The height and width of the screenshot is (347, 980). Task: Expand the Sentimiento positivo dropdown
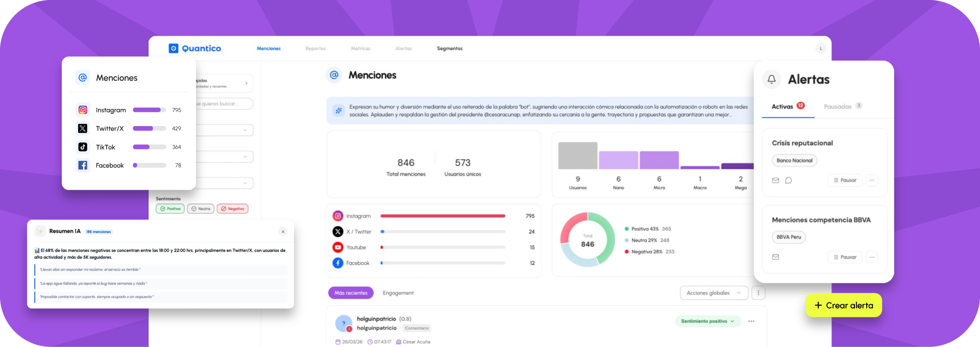tap(707, 321)
